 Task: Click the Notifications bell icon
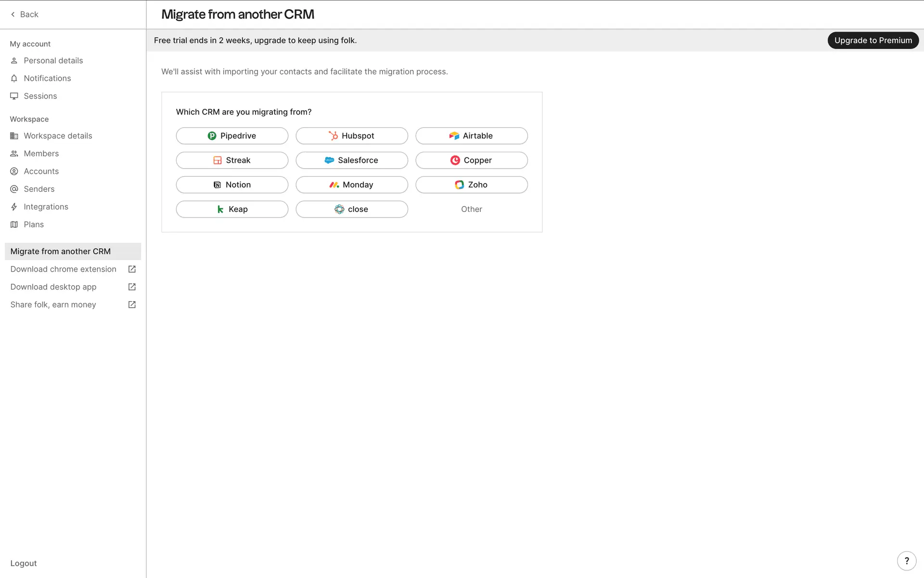pos(14,78)
